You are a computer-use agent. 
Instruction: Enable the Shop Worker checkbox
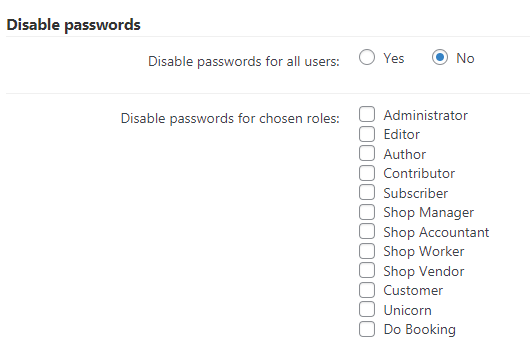pyautogui.click(x=367, y=251)
